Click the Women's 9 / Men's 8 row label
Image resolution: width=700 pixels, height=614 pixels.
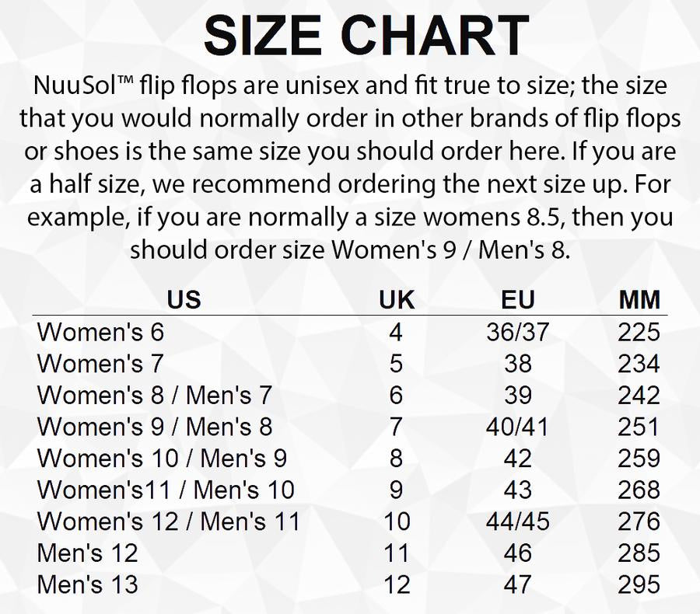[154, 427]
